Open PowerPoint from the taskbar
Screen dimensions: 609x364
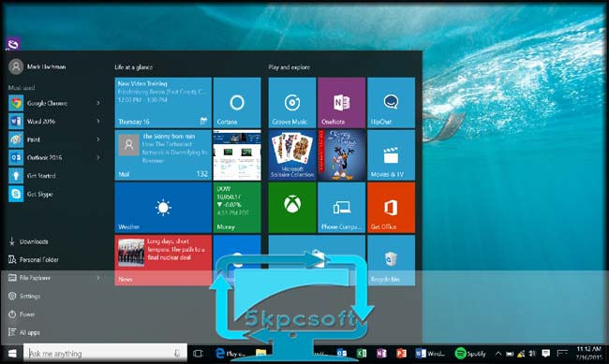click(401, 353)
